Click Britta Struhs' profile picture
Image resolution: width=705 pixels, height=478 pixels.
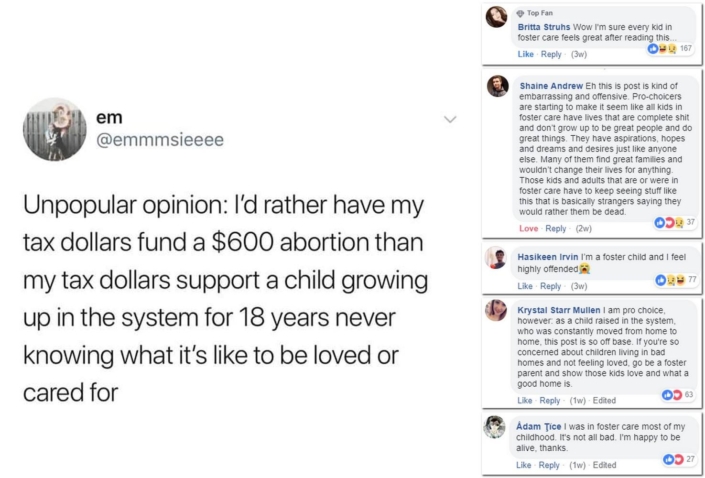tap(497, 15)
